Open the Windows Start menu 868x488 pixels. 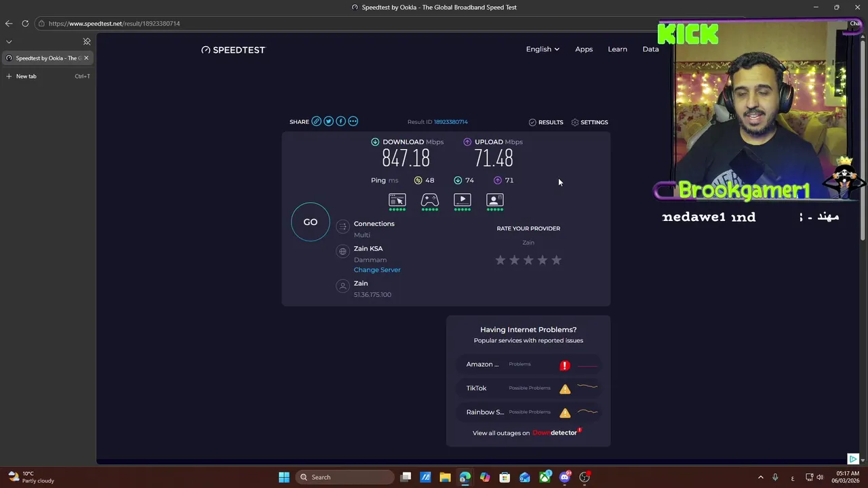click(x=284, y=477)
